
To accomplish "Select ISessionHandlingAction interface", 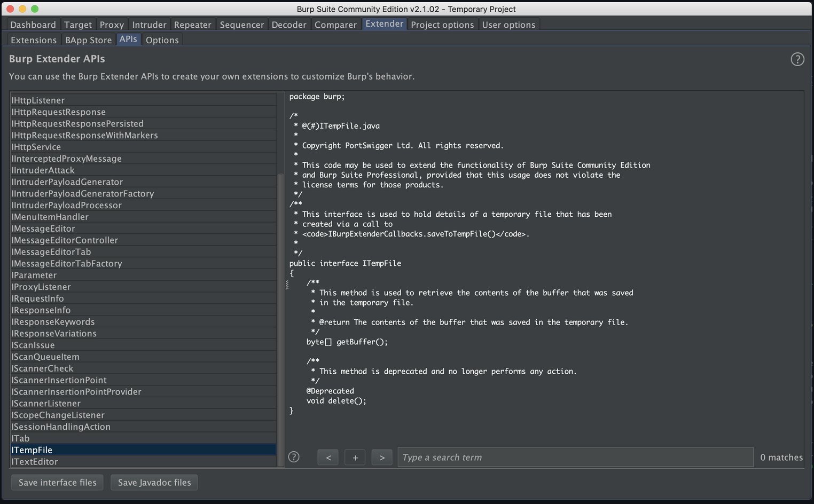I will click(143, 427).
